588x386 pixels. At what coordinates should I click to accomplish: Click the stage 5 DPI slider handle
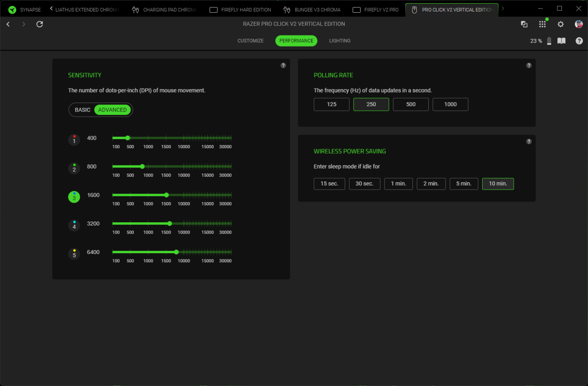pos(176,252)
